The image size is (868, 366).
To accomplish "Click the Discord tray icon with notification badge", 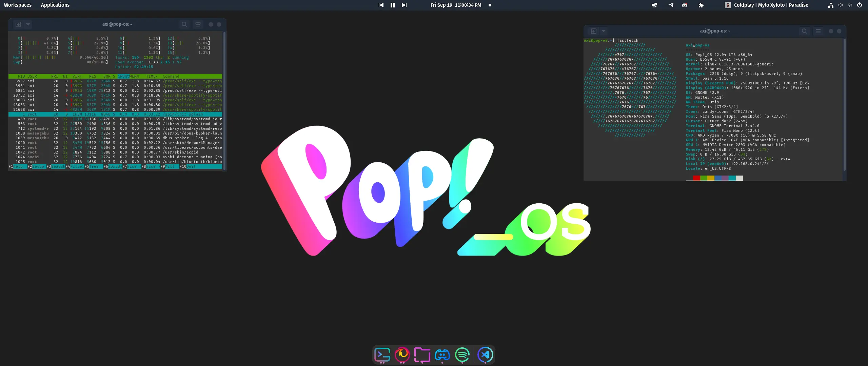I will [684, 5].
